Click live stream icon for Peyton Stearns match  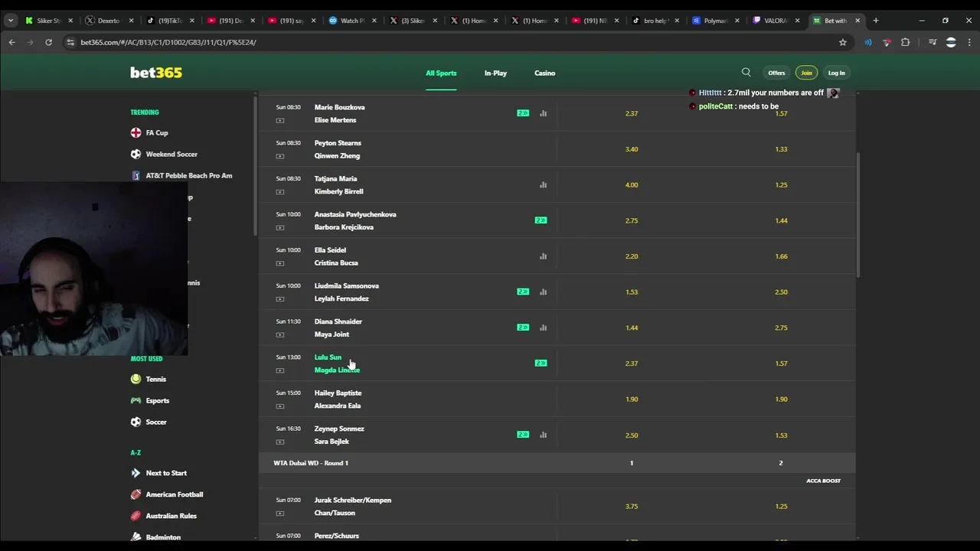(x=279, y=156)
